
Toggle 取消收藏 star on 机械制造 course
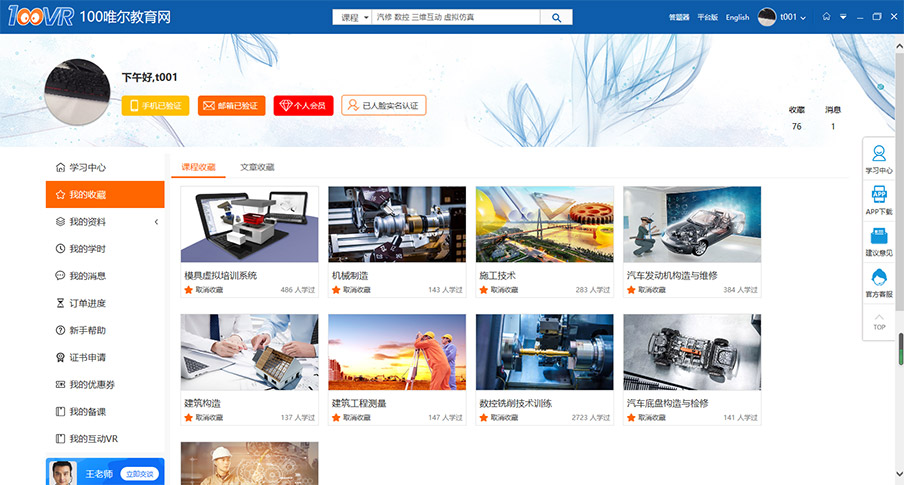(336, 290)
